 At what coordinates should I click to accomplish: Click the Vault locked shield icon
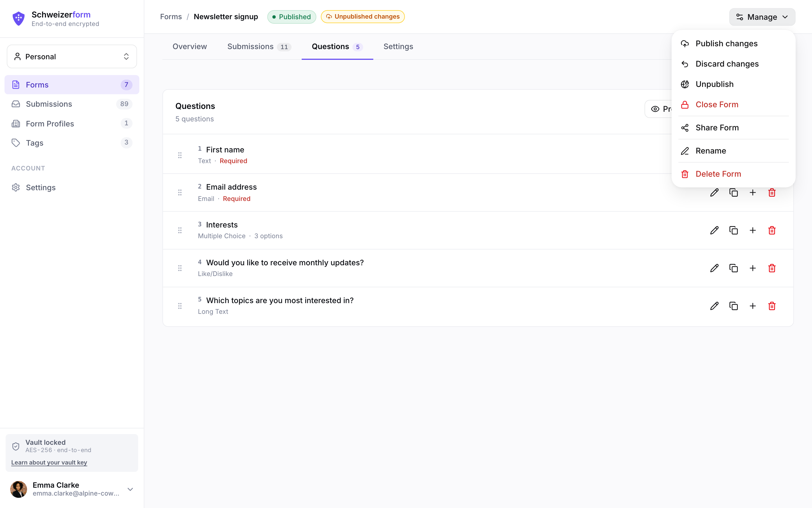[16, 446]
